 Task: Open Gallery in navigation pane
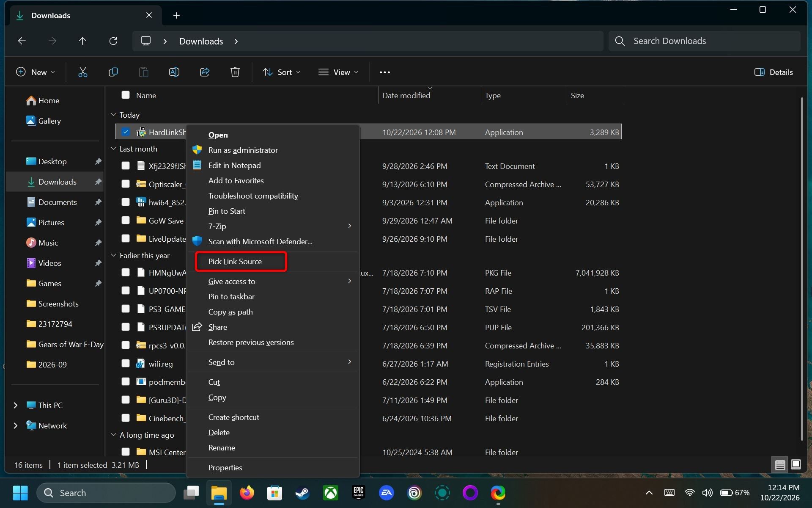click(49, 121)
